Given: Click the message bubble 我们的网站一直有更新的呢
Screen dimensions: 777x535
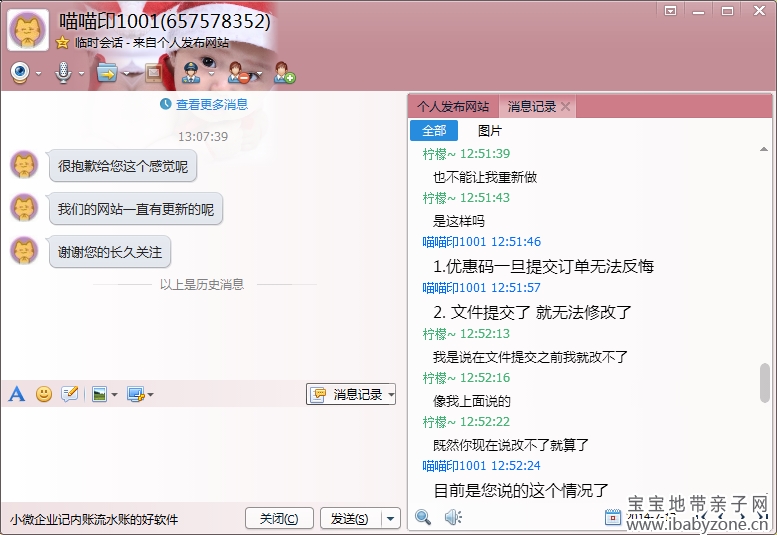Looking at the screenshot, I should 136,209.
